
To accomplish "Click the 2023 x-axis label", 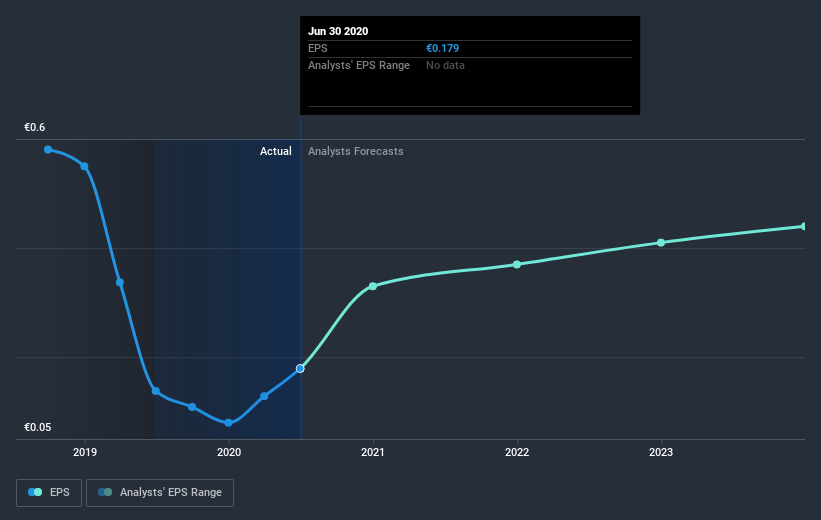I will pyautogui.click(x=661, y=452).
